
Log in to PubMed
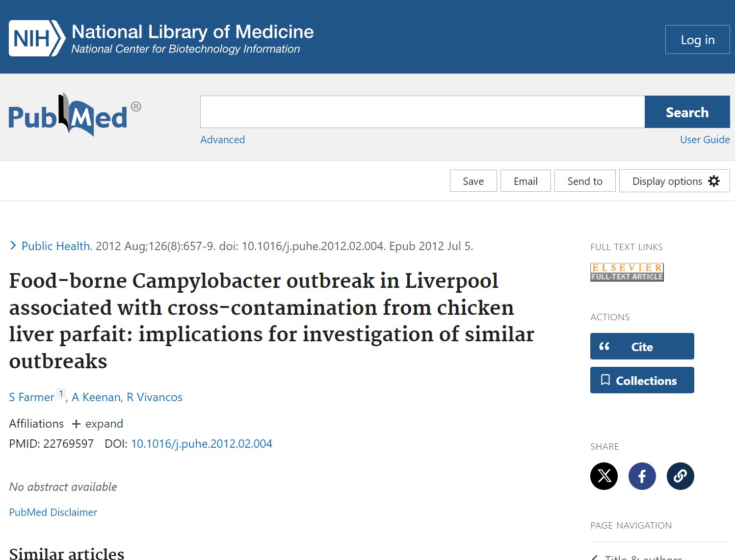tap(697, 39)
